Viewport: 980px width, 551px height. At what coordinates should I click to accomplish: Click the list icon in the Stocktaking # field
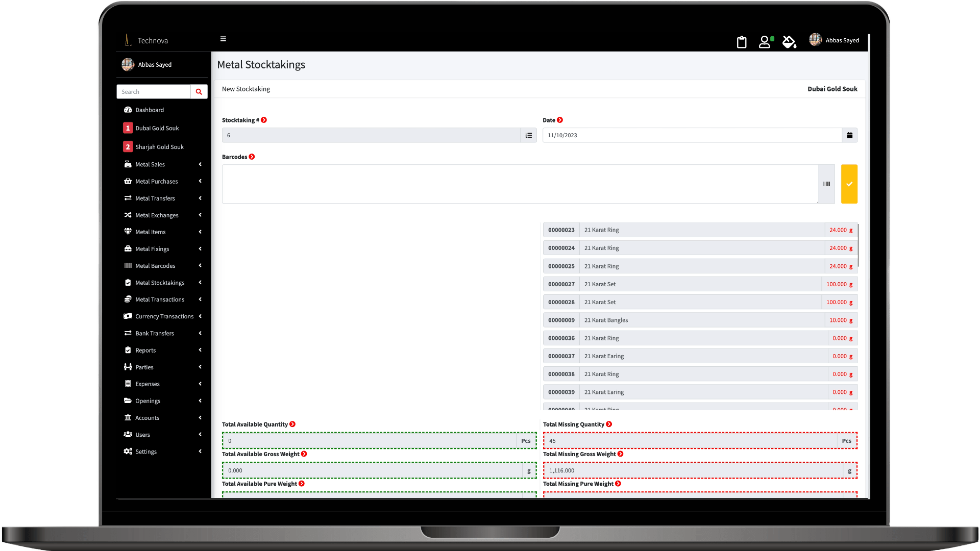(x=528, y=135)
